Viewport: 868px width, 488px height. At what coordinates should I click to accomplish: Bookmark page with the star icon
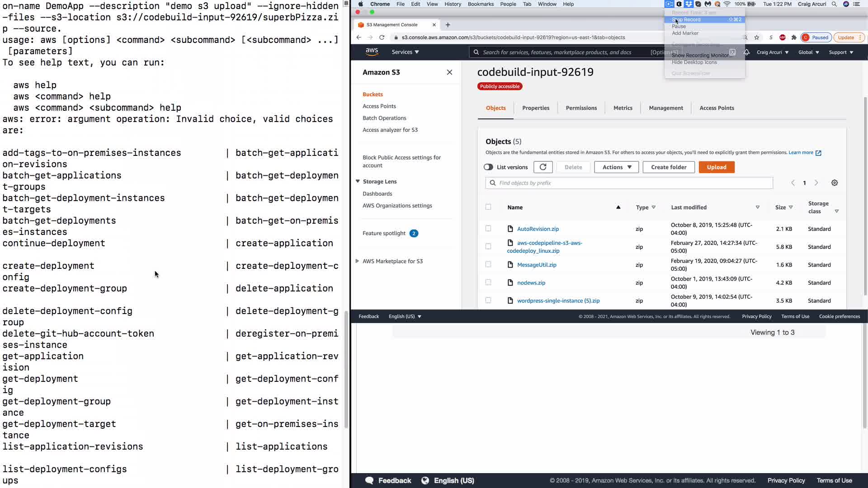click(x=757, y=38)
